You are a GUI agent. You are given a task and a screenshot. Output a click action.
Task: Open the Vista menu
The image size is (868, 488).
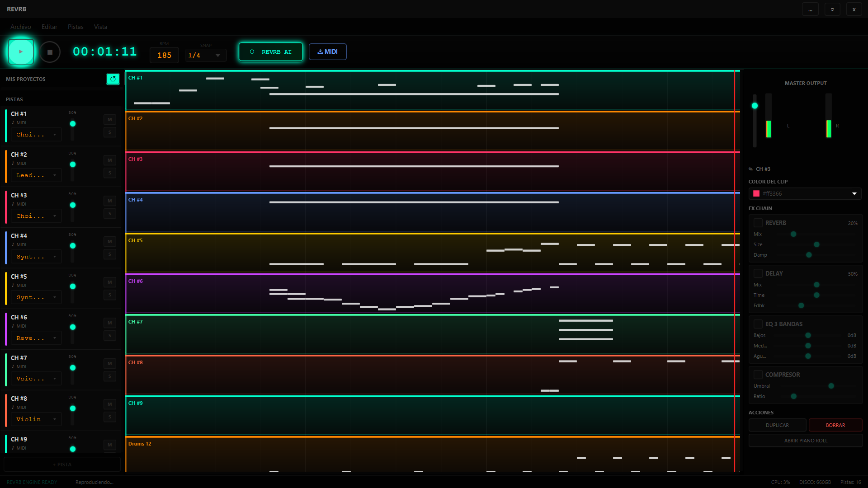pyautogui.click(x=100, y=27)
